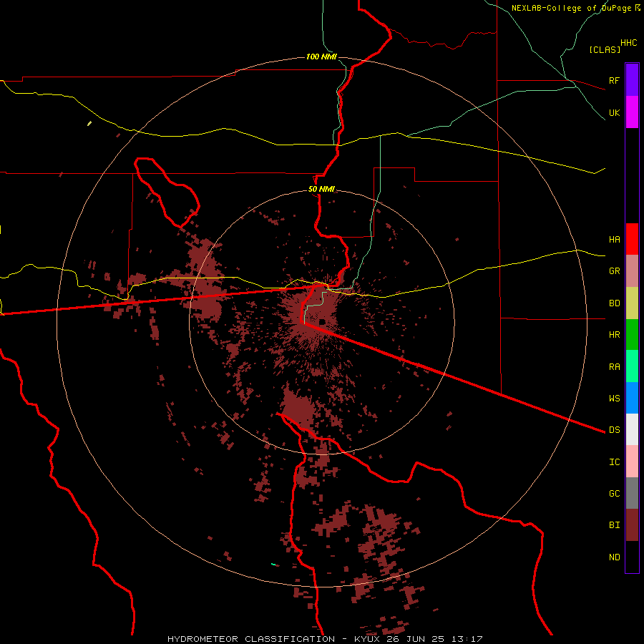This screenshot has height=644, width=644.
Task: Click the 'HYDROMETEOR CLASSIFICATION' caption text
Action: 251,639
